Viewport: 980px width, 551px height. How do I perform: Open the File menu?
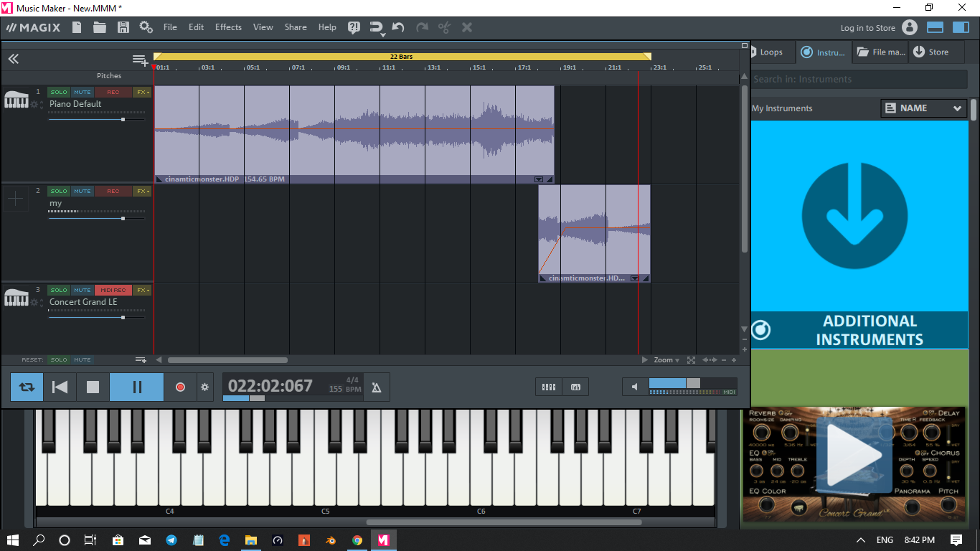pyautogui.click(x=170, y=27)
